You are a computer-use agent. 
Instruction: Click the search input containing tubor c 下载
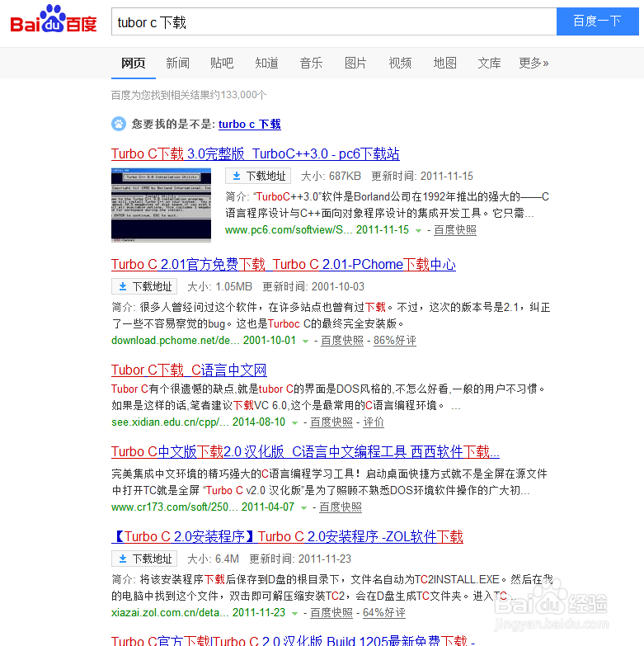[x=334, y=21]
